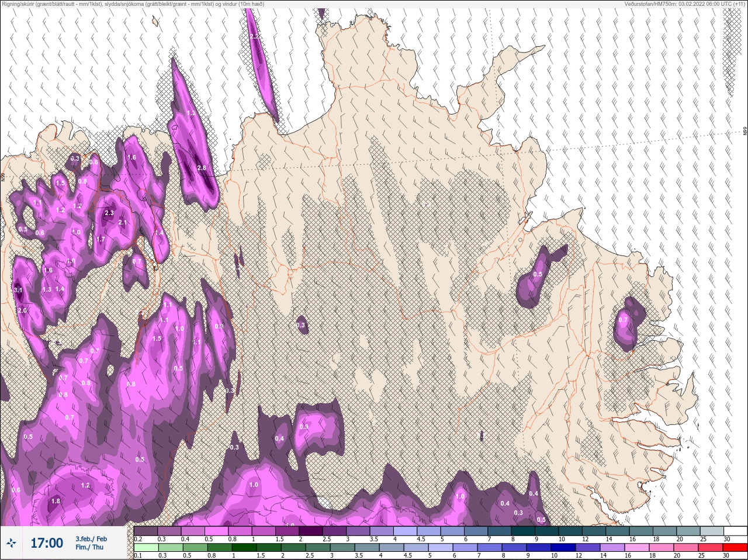Click the 2.3 precipitation value on the map

(109, 213)
